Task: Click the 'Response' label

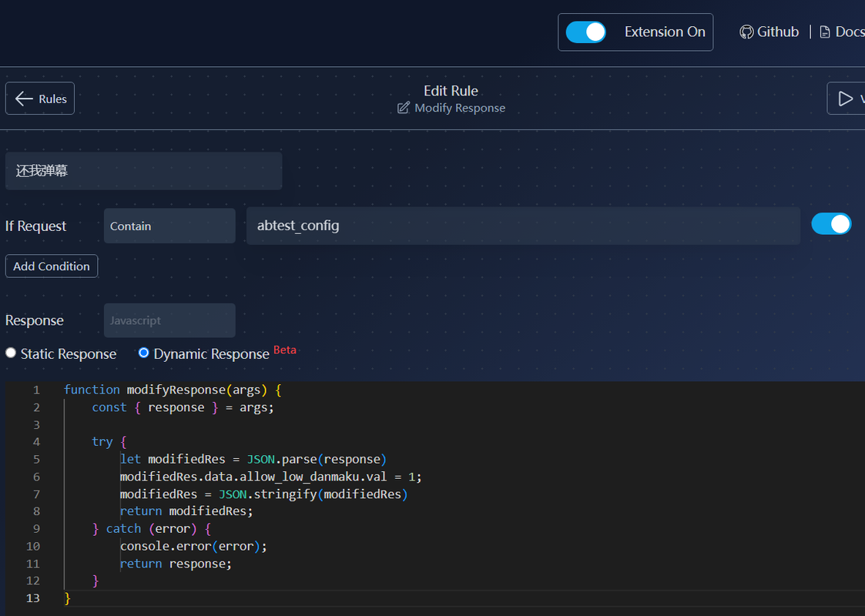Action: coord(34,320)
